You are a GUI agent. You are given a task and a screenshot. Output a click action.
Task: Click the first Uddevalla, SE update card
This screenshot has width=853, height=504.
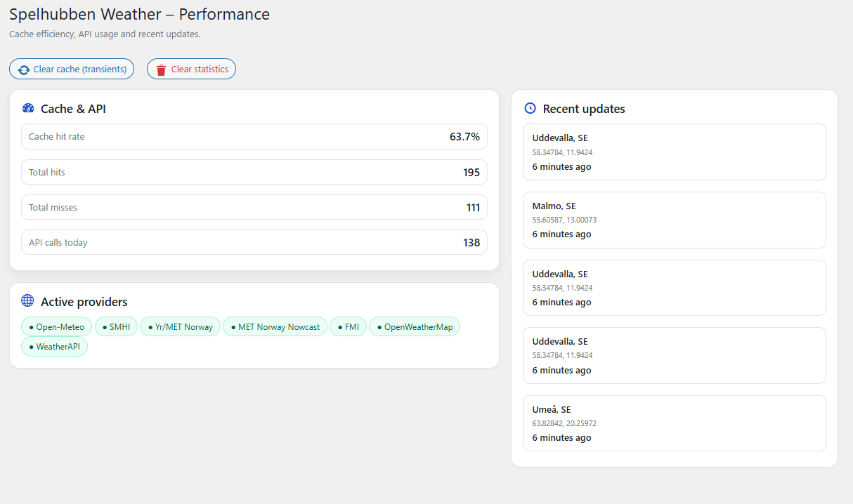coord(674,152)
